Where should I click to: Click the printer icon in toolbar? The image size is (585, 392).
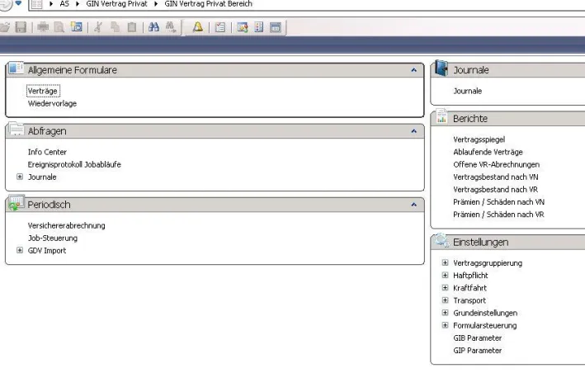pos(42,27)
